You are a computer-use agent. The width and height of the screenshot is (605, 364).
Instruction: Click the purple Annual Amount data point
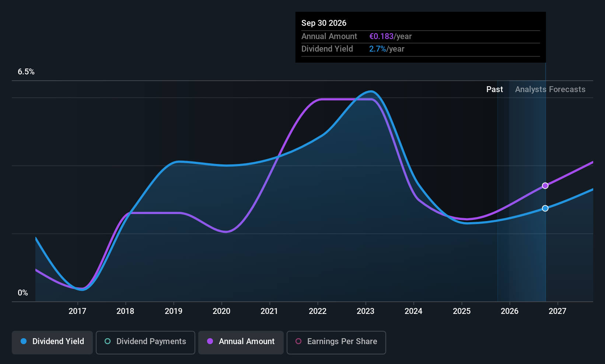tap(545, 186)
